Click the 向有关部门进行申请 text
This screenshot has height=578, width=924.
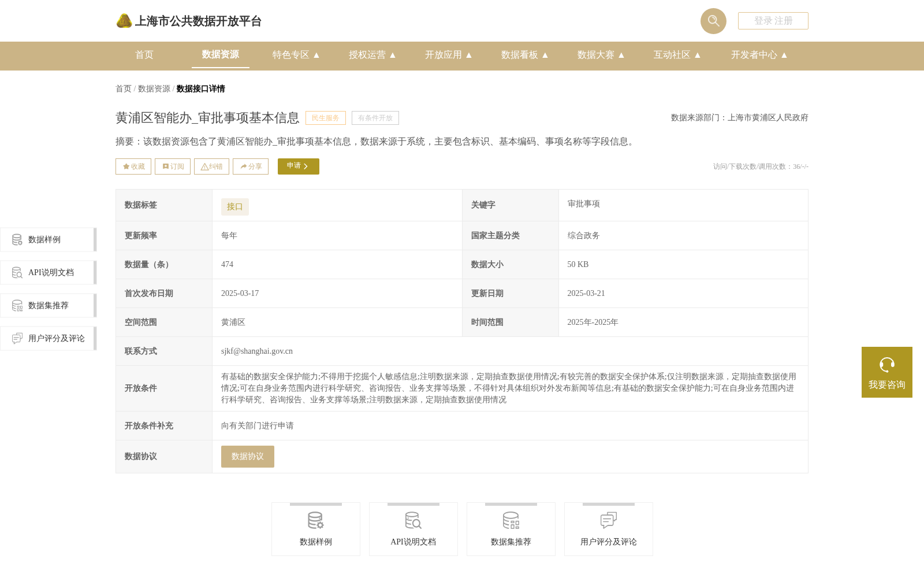point(258,426)
